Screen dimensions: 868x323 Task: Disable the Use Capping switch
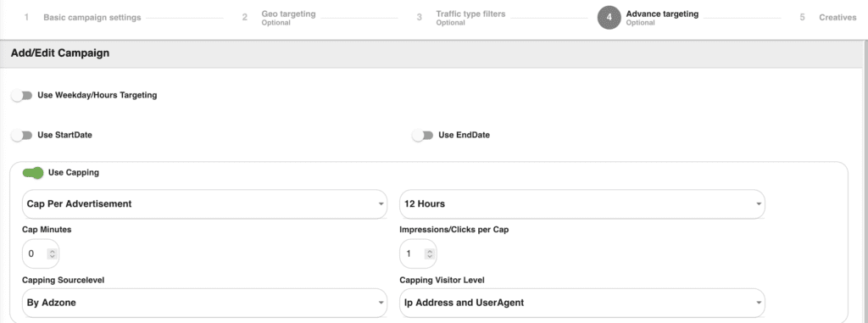33,173
